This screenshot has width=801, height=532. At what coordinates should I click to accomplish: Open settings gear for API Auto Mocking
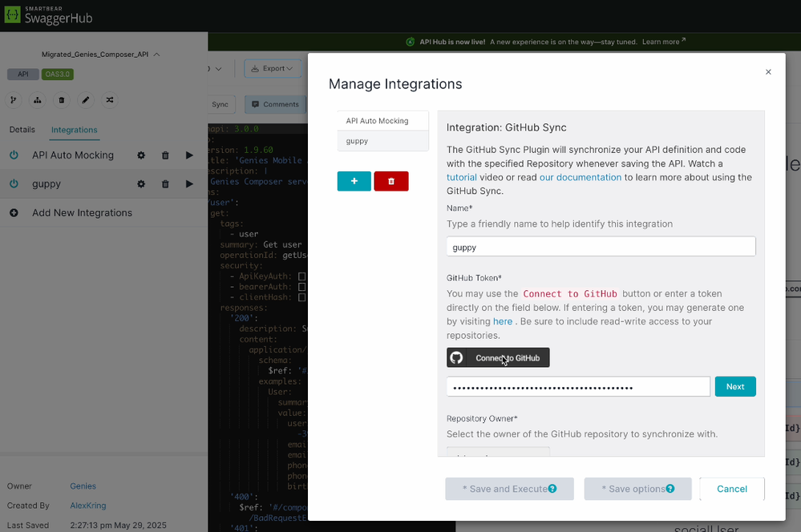point(141,155)
